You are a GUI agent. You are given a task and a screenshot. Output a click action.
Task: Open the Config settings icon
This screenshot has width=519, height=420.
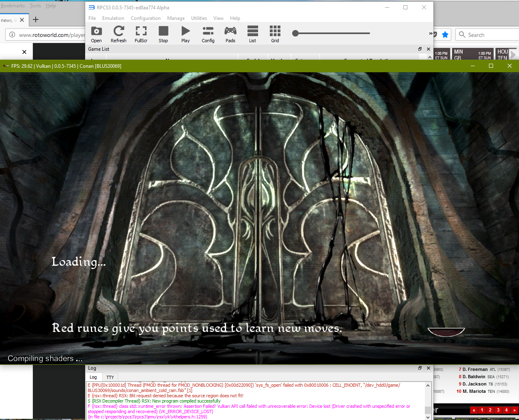(208, 34)
